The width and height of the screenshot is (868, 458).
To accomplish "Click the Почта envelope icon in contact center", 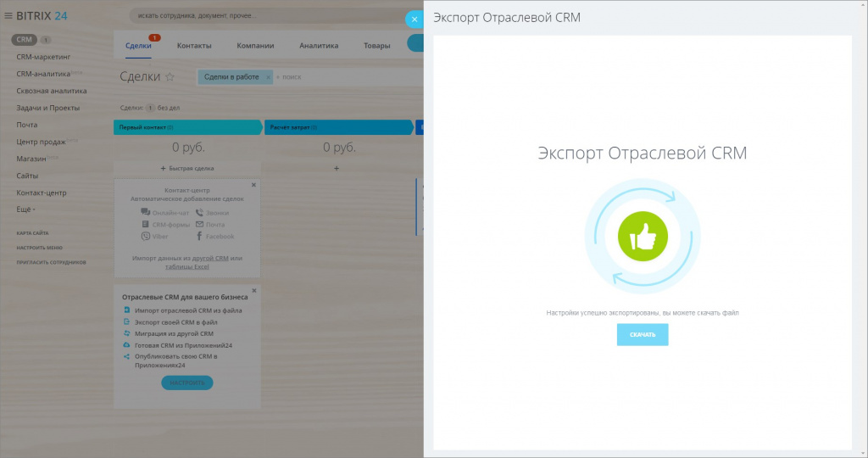I will 199,224.
